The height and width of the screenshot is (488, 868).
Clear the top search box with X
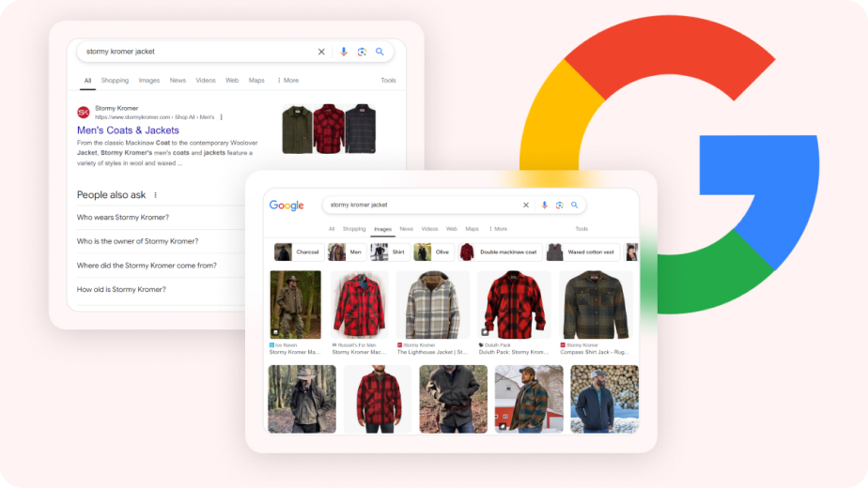point(321,52)
